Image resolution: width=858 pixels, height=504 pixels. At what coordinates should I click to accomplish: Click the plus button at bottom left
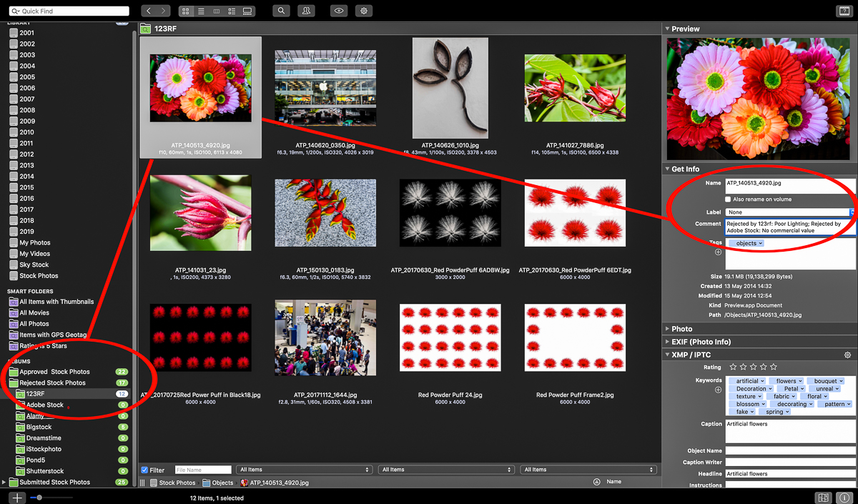(17, 498)
